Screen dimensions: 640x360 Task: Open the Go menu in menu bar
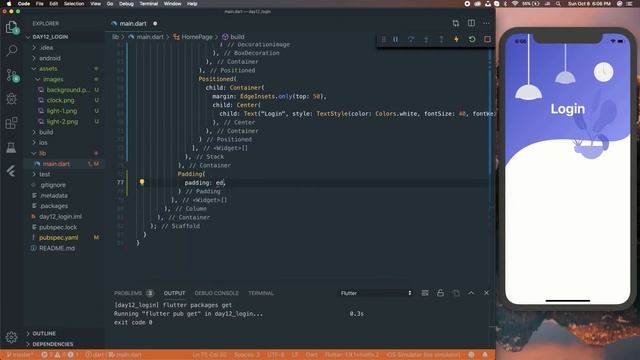(110, 4)
